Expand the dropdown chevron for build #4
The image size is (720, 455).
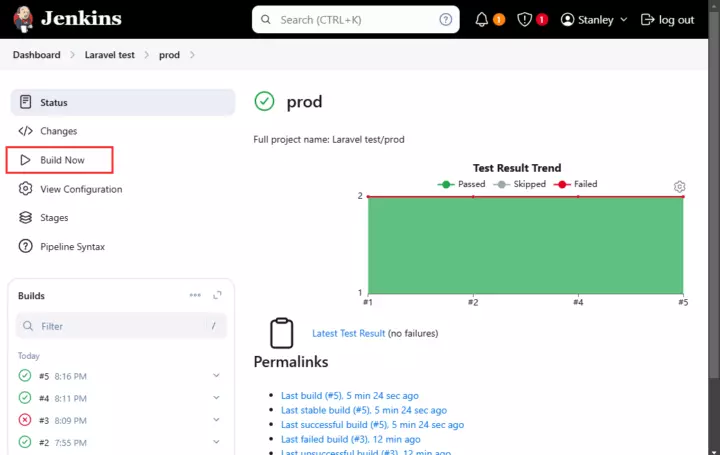tap(216, 398)
